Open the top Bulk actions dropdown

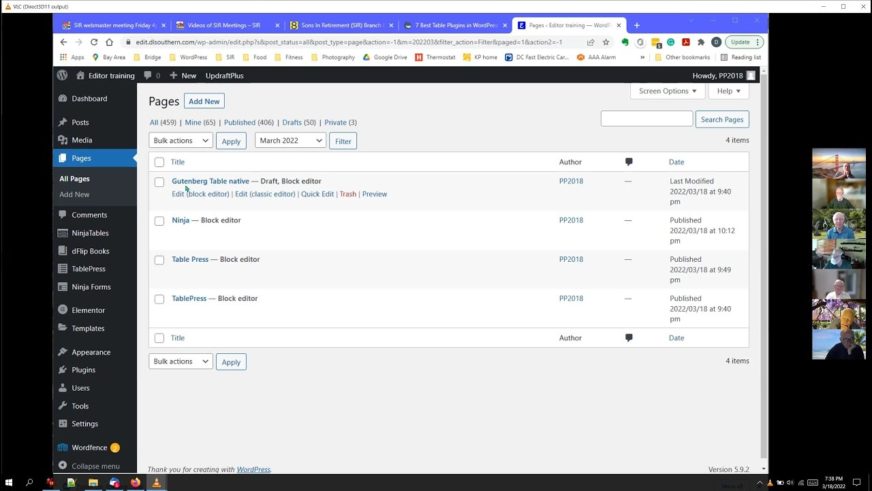[x=181, y=141]
